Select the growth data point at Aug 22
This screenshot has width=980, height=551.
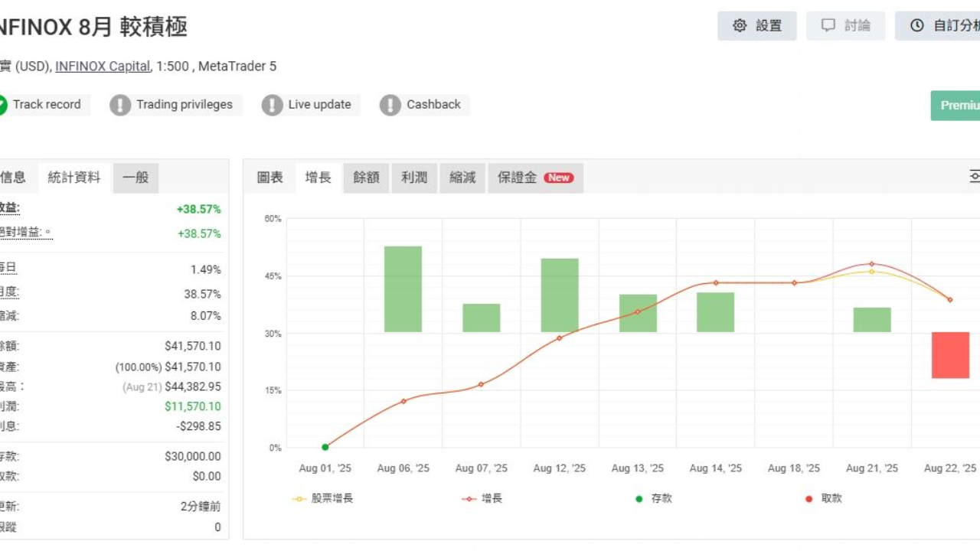coord(950,299)
